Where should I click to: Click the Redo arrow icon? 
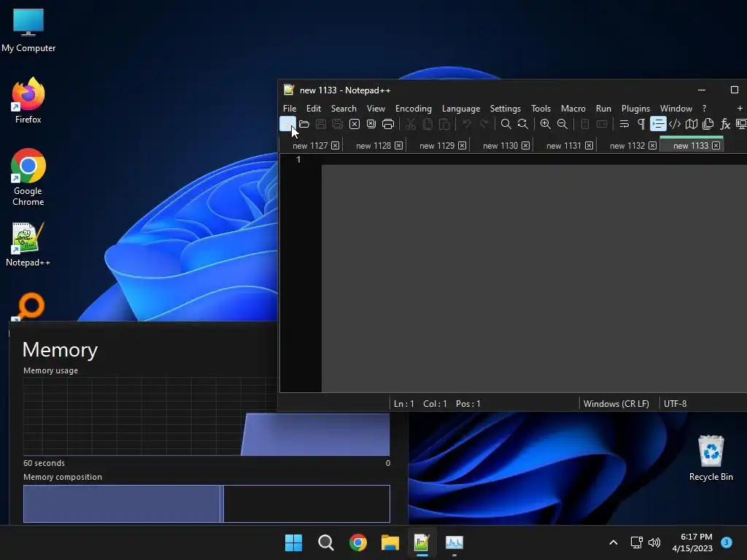(x=484, y=124)
